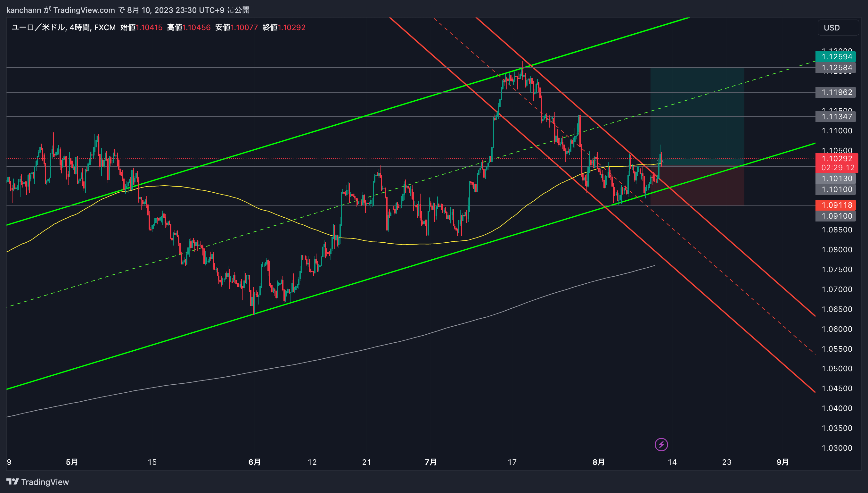
Task: Click the 始値 1.10415 open value
Action: 141,28
